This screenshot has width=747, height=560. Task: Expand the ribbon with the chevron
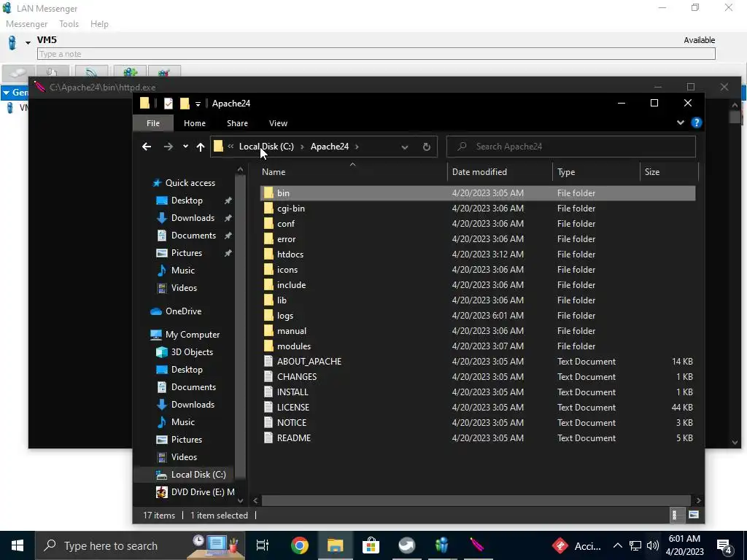pos(681,122)
